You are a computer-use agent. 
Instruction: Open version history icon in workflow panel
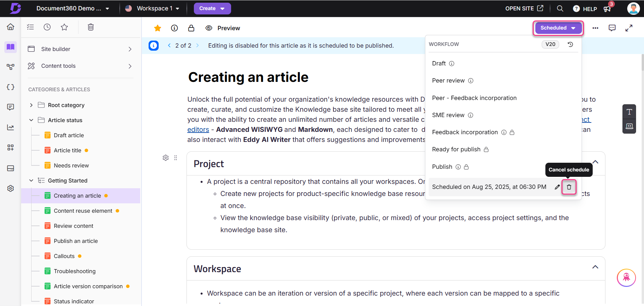[570, 44]
